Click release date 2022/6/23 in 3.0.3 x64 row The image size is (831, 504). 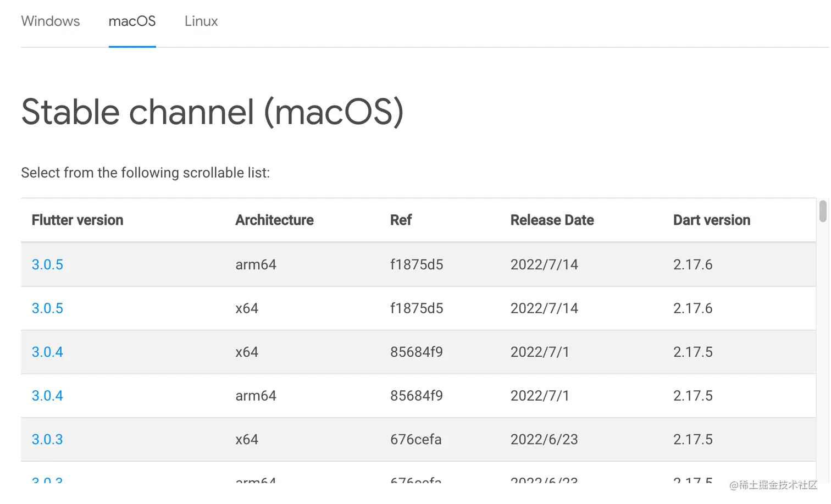544,439
